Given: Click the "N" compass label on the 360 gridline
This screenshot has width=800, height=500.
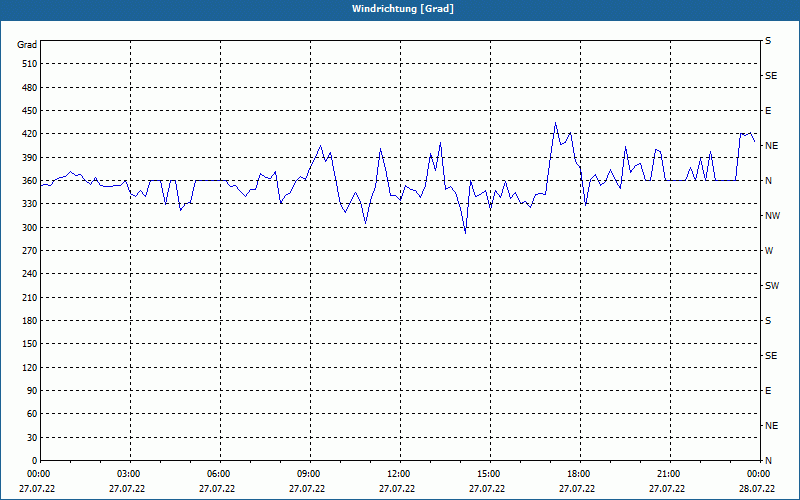Looking at the screenshot, I should pos(768,181).
